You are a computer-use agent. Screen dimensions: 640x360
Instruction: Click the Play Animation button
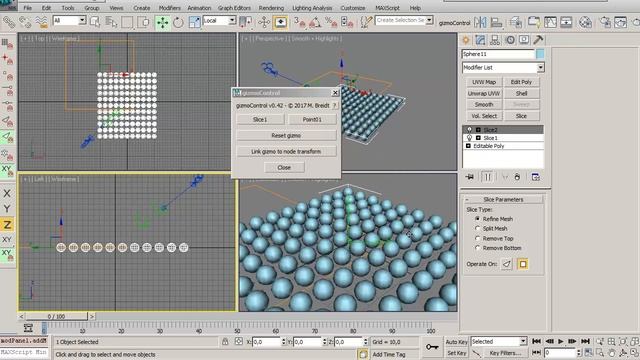click(x=561, y=341)
